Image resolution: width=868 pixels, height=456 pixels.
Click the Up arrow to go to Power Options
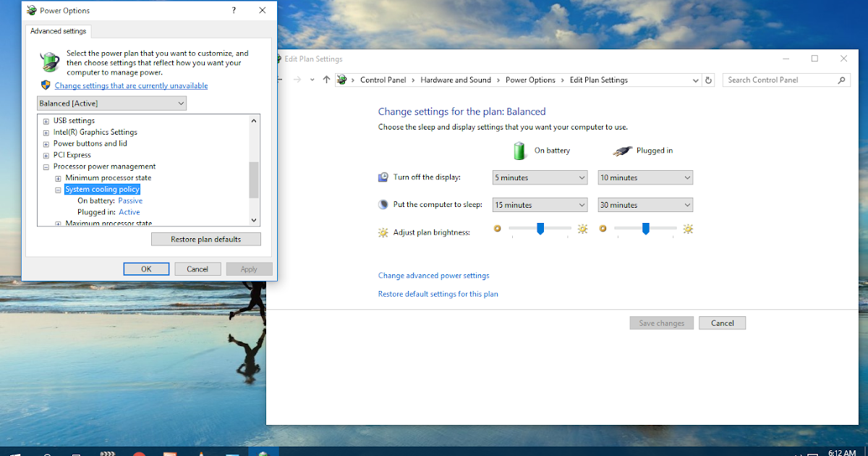[326, 80]
